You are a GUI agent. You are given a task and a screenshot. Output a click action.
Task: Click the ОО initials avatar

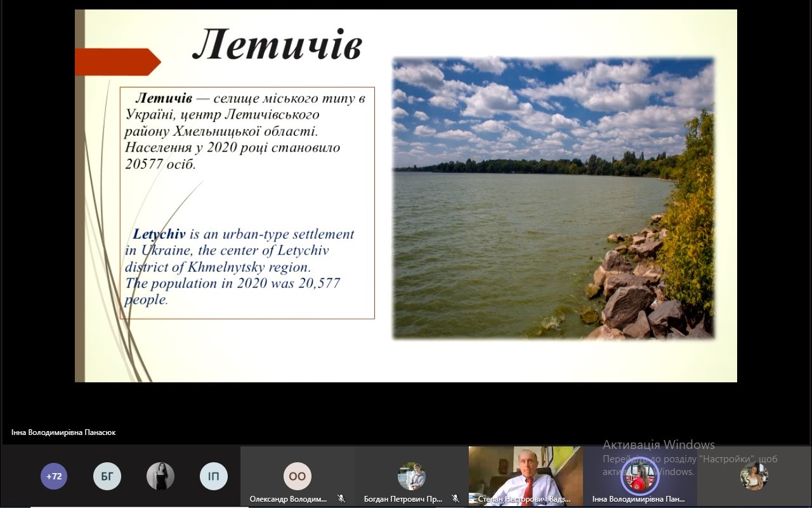(x=298, y=476)
